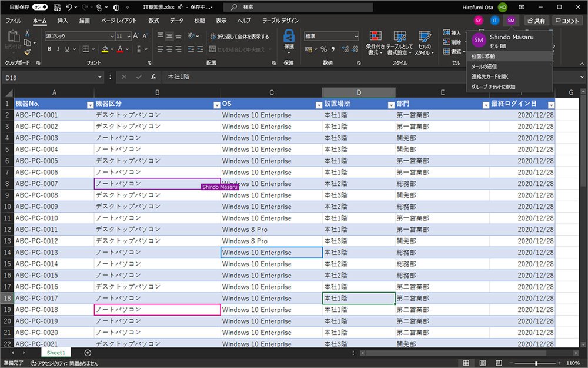Decrease indent

[x=191, y=49]
